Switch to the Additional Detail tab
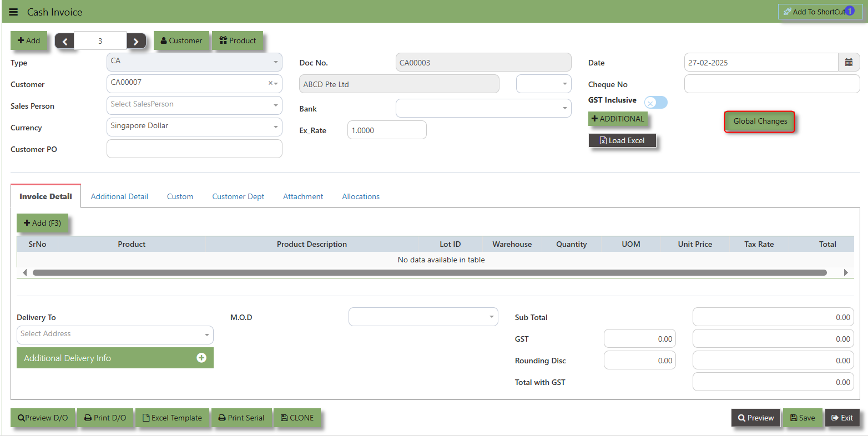The image size is (868, 436). click(x=119, y=196)
